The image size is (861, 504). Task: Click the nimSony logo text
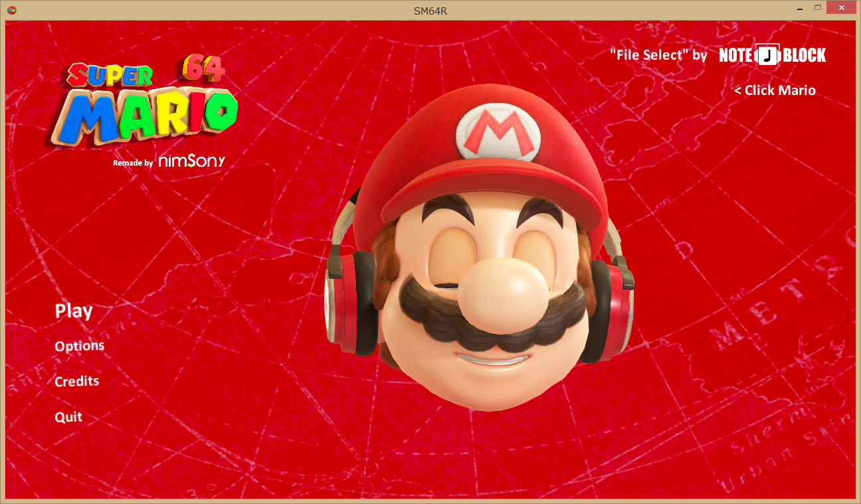[x=192, y=161]
